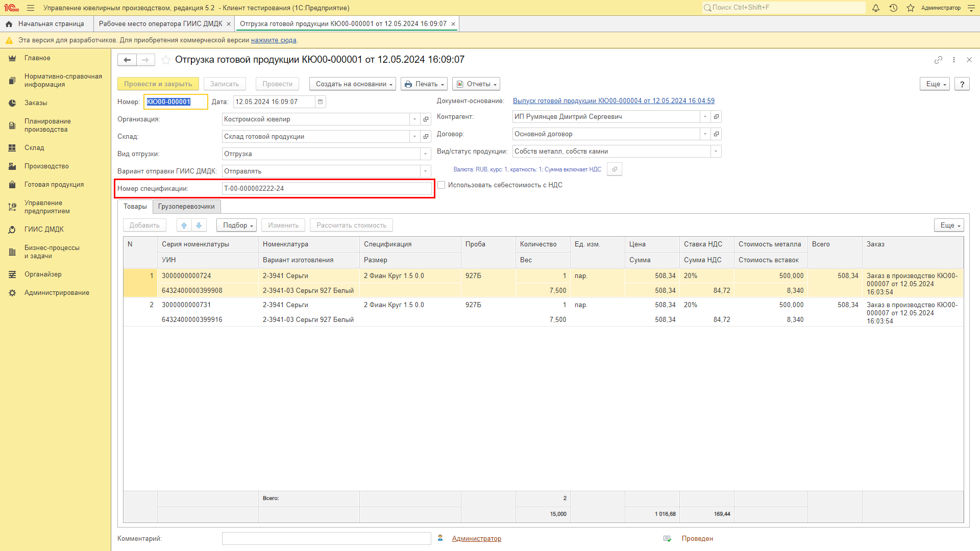Open Производство section in sidebar
Viewport: 980px width, 551px height.
pos(46,166)
